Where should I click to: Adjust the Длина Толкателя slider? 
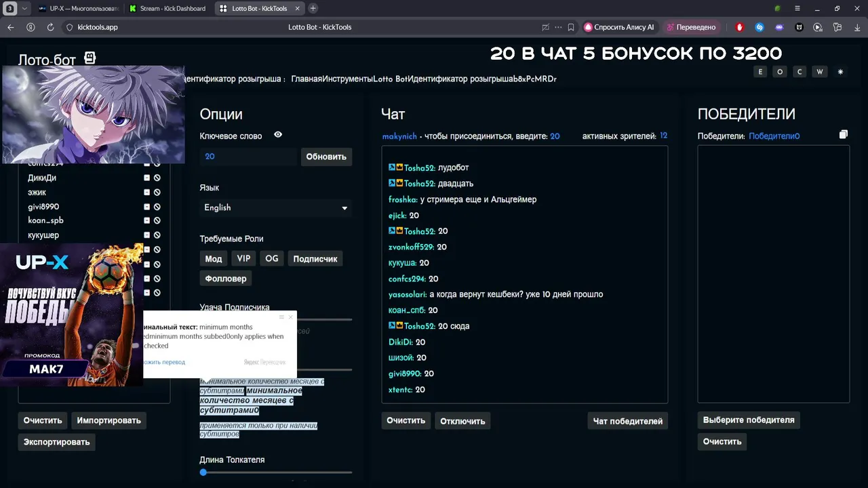coord(276,472)
